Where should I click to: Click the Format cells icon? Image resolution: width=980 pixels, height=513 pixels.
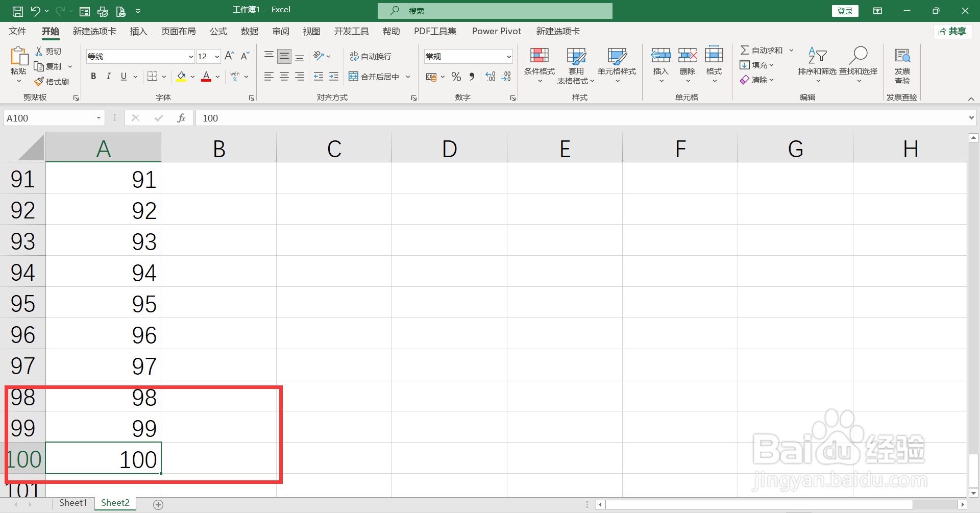pos(714,55)
